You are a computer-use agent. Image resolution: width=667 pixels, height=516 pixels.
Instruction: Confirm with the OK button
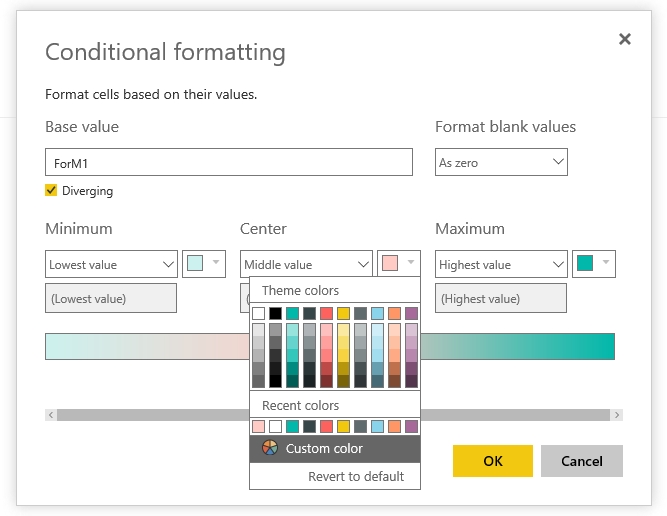coord(493,461)
